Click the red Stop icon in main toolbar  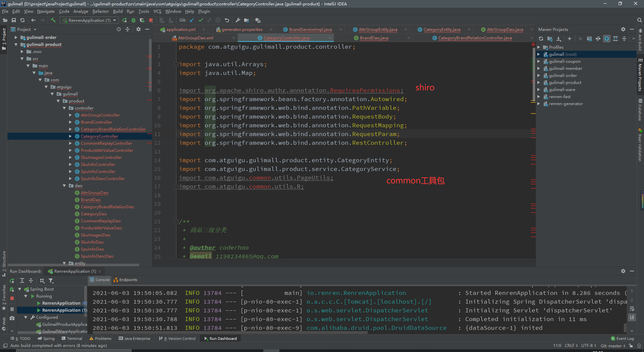[x=151, y=20]
